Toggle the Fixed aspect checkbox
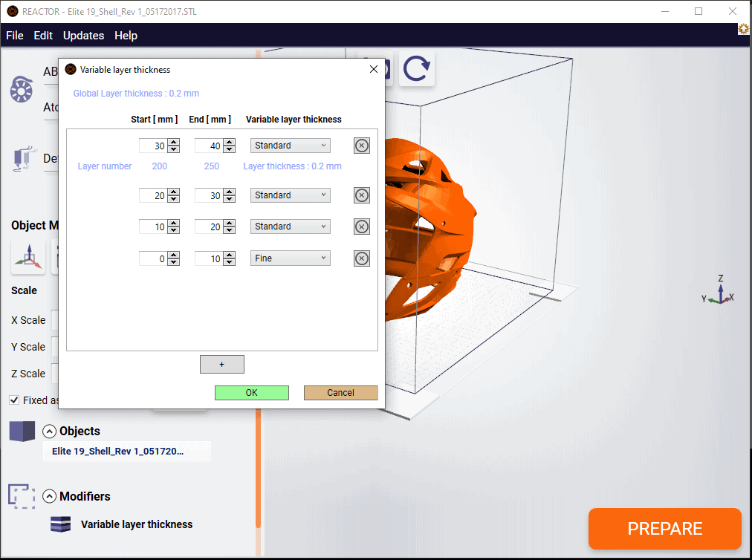Image resolution: width=752 pixels, height=560 pixels. [14, 400]
